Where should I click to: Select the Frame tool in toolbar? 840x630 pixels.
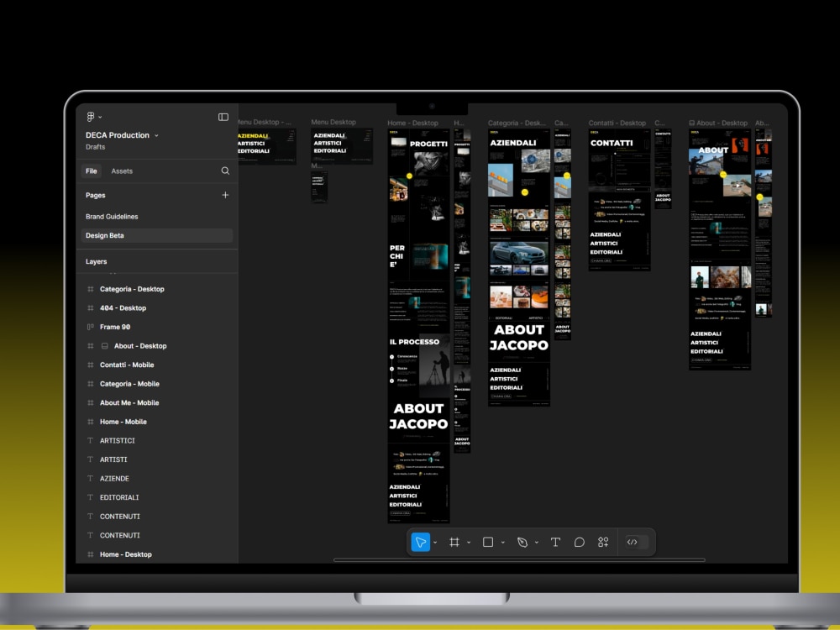[x=454, y=542]
